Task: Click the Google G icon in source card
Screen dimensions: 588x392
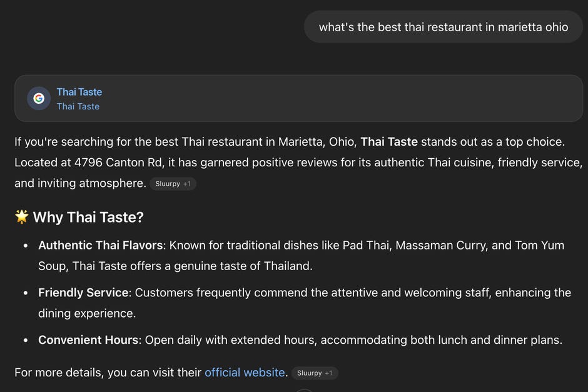Action: coord(39,98)
